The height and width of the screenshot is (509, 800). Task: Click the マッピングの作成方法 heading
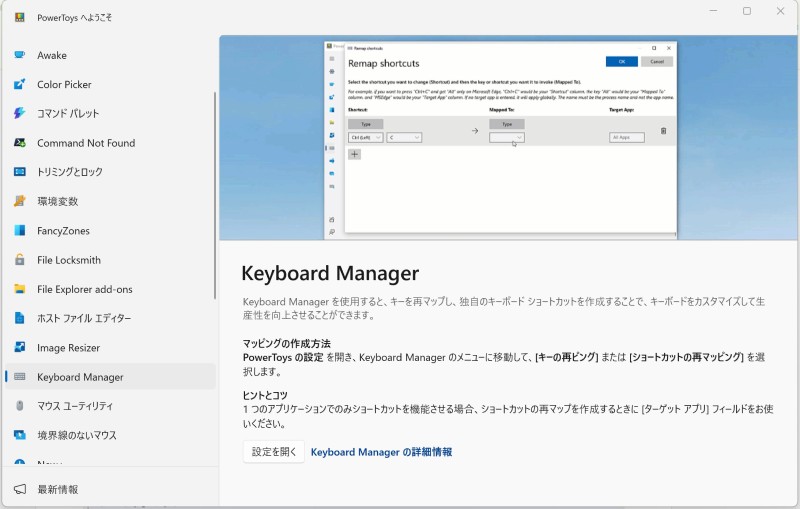287,343
